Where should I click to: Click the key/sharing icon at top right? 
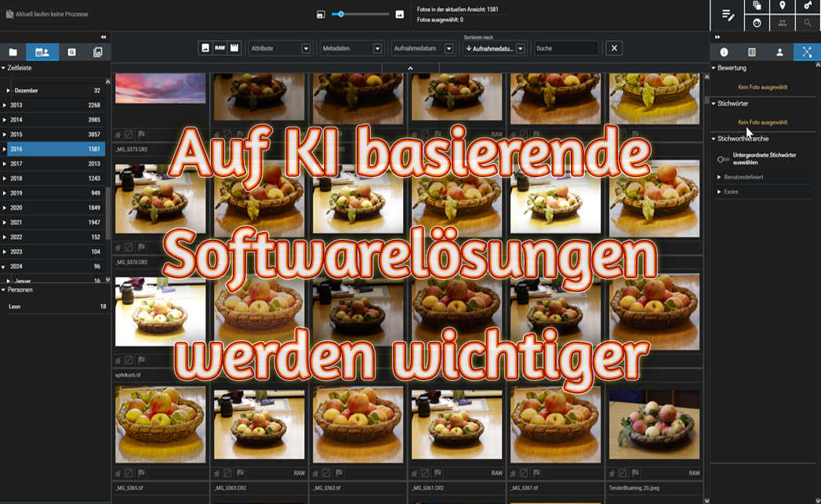pos(808,5)
